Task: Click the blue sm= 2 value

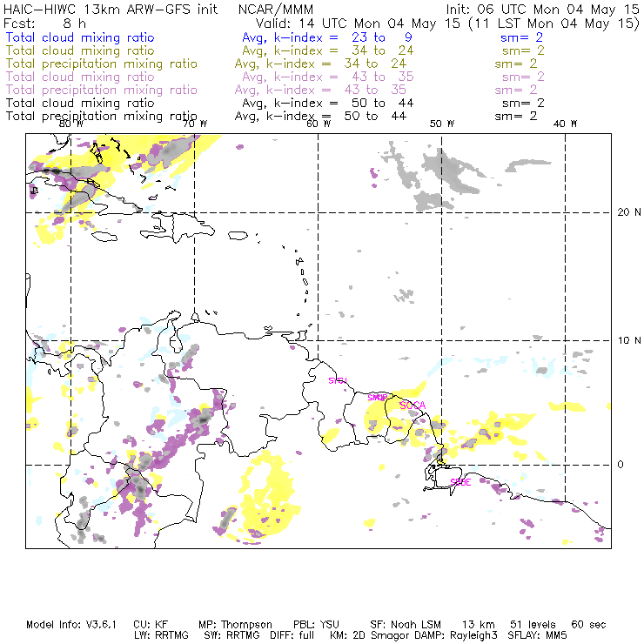Action: (x=521, y=37)
